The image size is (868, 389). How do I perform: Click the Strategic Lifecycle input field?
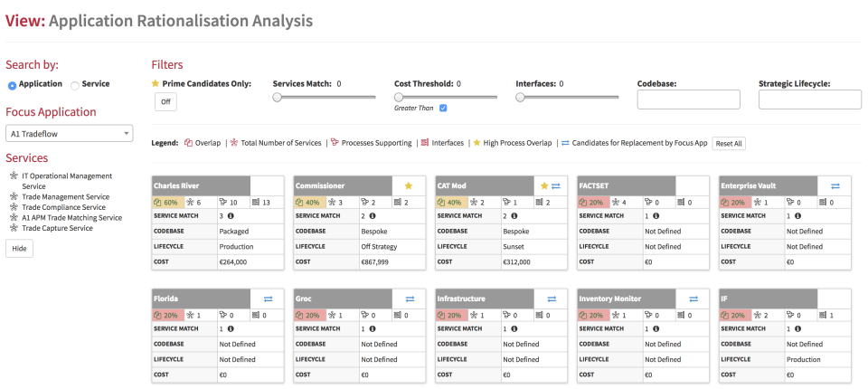click(x=809, y=100)
